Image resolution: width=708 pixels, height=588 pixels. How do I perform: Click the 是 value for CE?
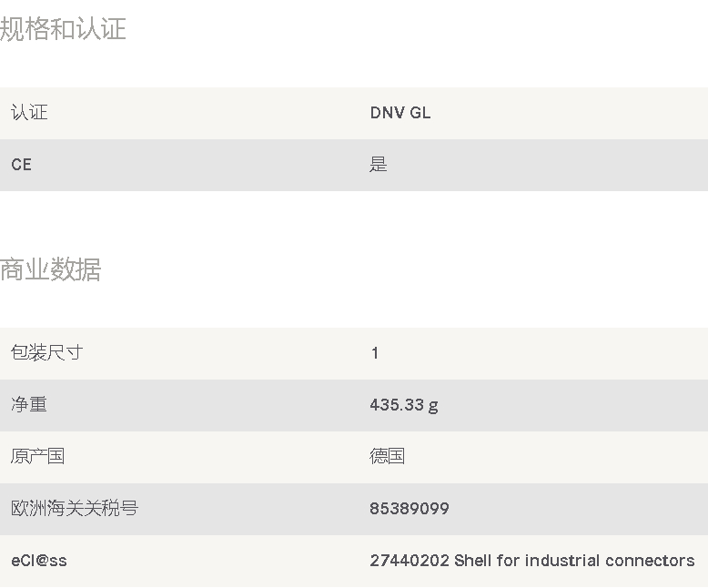[x=379, y=165]
